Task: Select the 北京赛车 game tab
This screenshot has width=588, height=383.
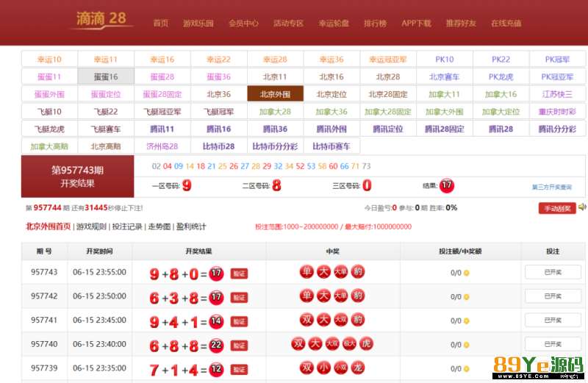Action: pyautogui.click(x=445, y=77)
